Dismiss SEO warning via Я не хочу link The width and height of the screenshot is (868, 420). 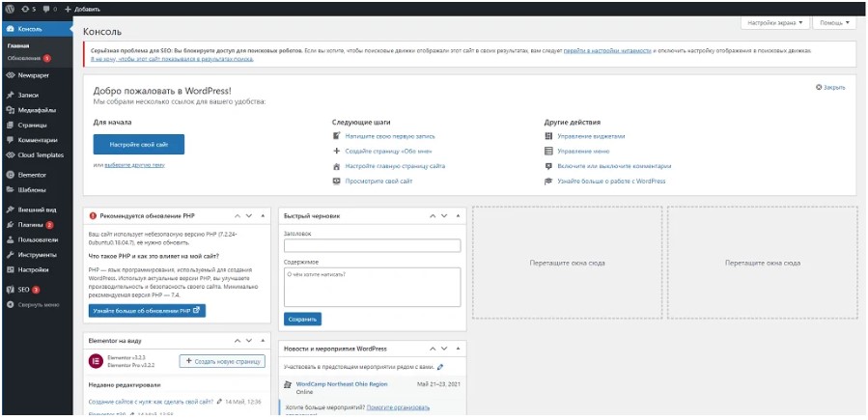point(172,59)
